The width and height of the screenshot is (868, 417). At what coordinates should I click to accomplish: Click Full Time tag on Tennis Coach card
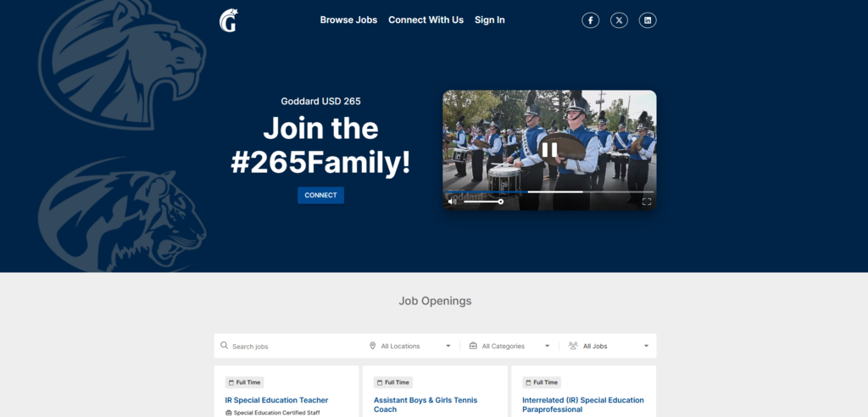(x=393, y=382)
